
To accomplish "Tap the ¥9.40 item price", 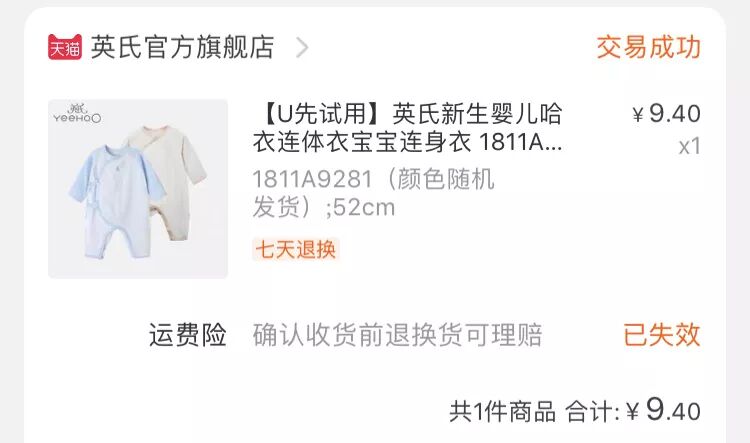I will (x=666, y=114).
